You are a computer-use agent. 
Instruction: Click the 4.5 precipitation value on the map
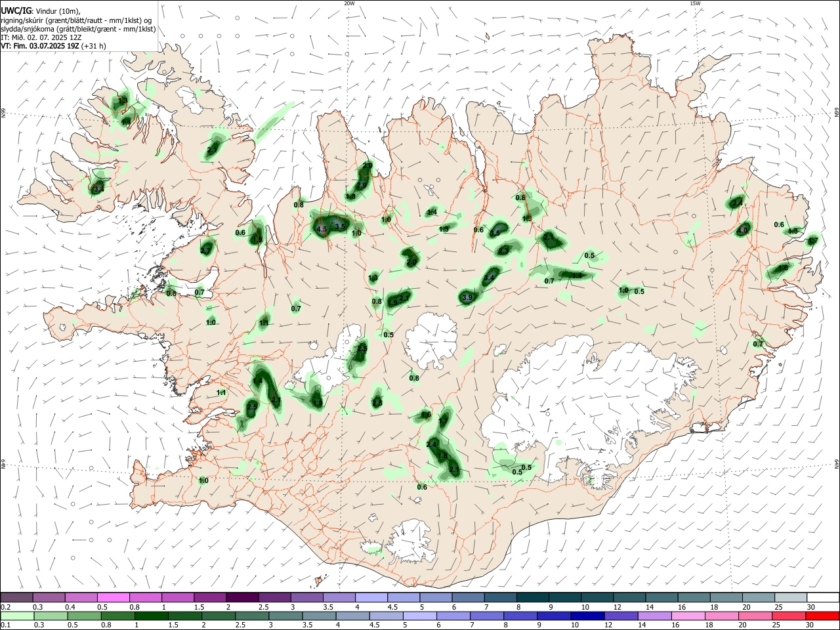[x=322, y=230]
